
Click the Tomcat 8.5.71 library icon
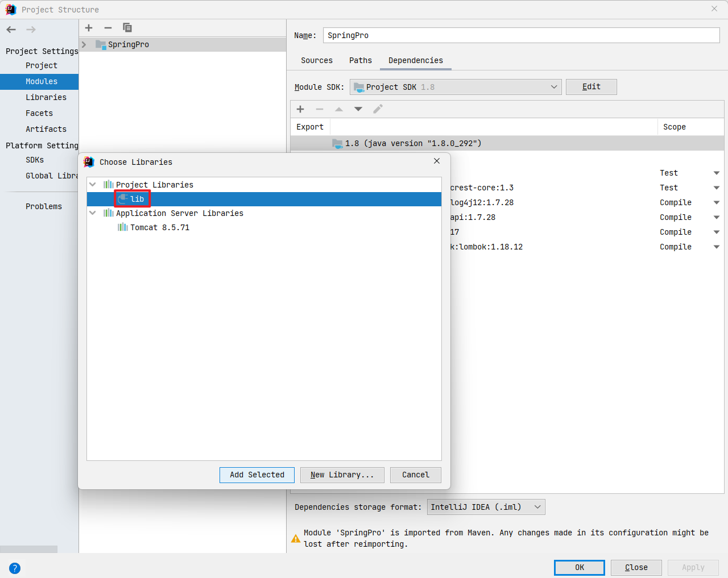[x=123, y=227]
